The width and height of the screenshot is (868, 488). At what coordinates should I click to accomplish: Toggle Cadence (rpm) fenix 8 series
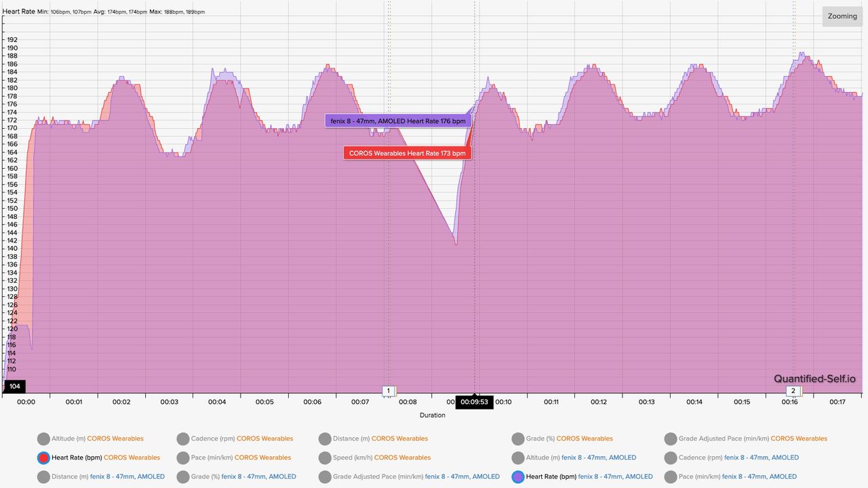point(731,457)
